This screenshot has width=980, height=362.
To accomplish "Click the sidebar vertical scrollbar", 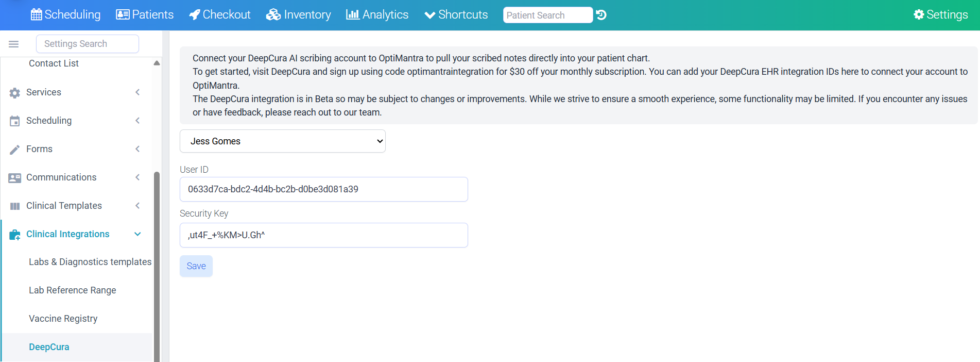I will (157, 266).
